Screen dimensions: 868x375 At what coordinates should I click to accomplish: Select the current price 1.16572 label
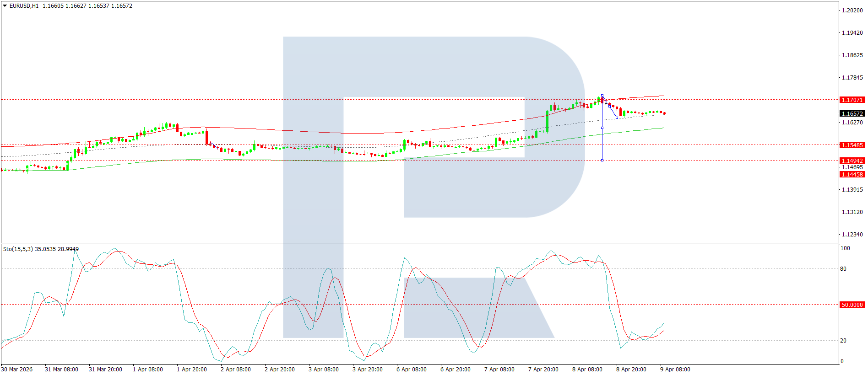click(852, 113)
